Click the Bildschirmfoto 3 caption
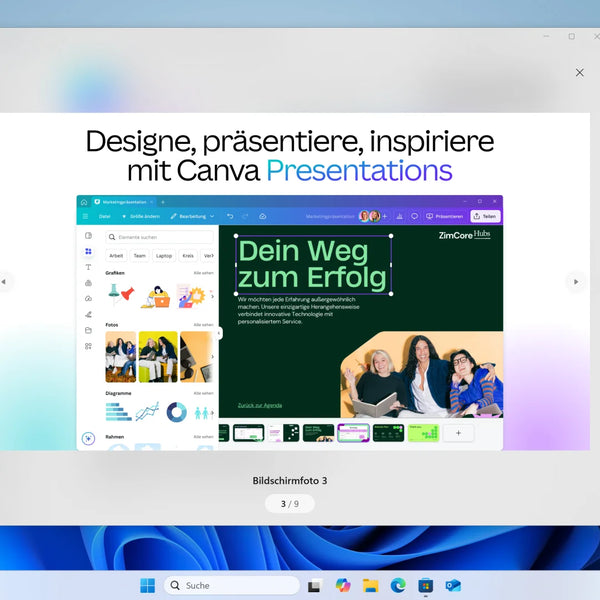This screenshot has height=600, width=600. pyautogui.click(x=290, y=481)
